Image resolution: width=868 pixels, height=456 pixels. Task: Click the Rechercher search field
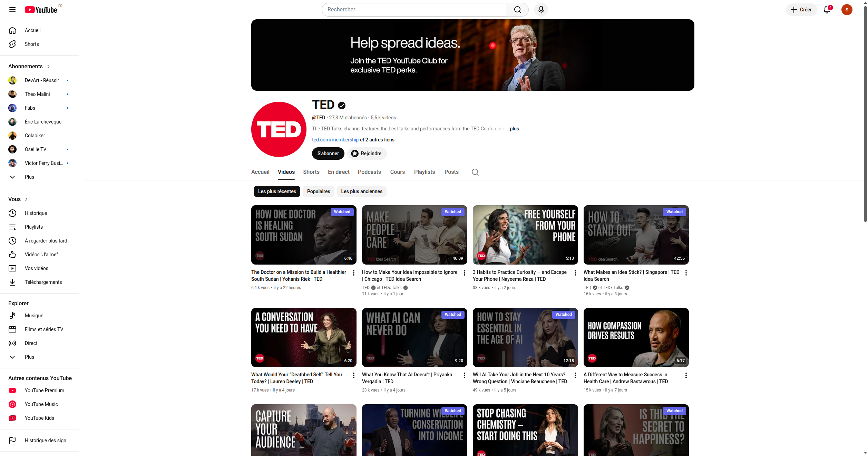pos(414,10)
